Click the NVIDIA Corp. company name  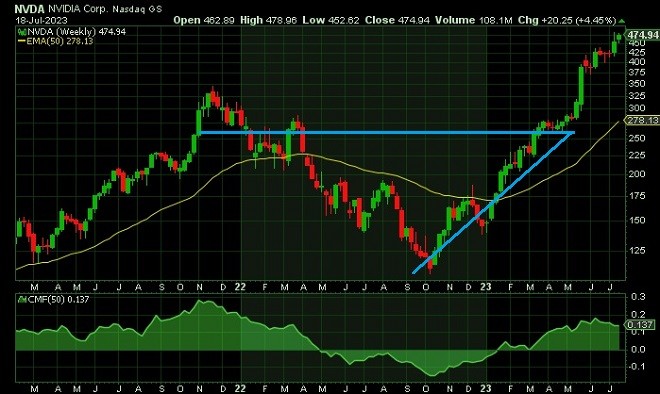click(78, 9)
